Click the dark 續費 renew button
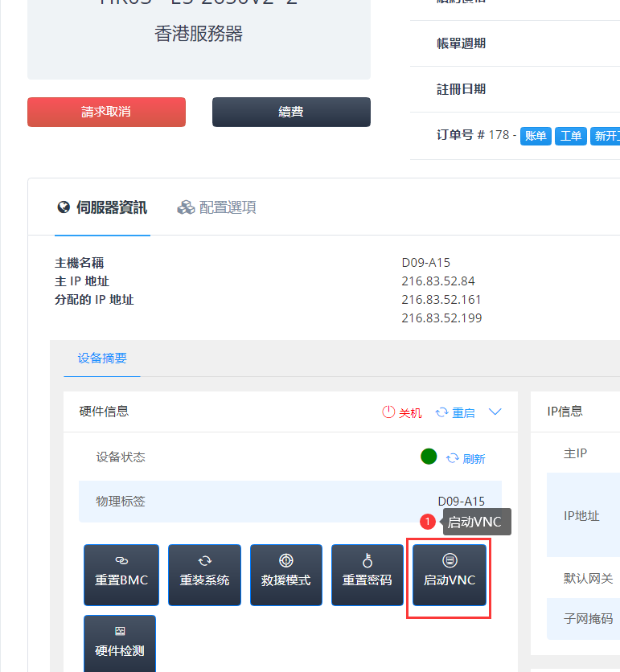 [291, 112]
